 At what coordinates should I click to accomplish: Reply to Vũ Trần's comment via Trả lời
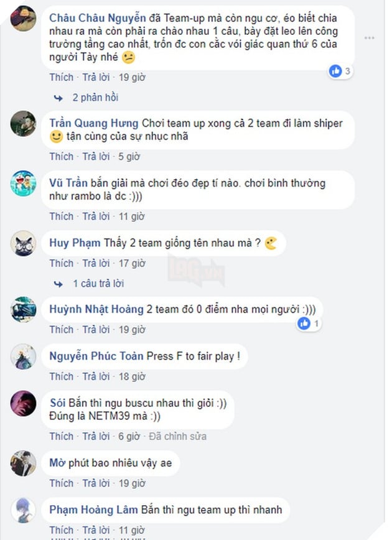coord(93,216)
